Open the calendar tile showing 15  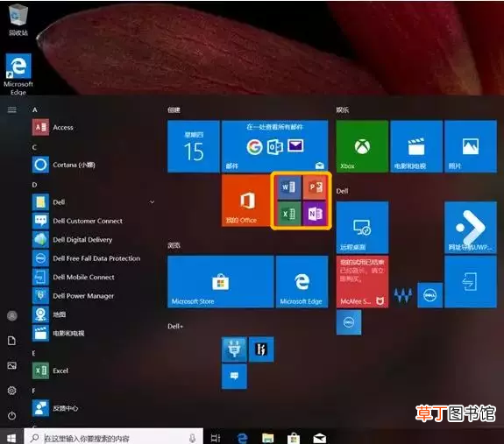(194, 146)
